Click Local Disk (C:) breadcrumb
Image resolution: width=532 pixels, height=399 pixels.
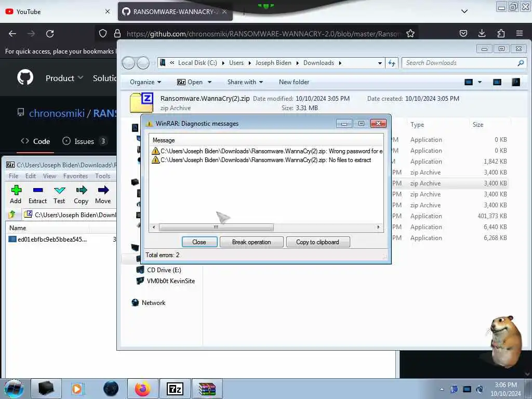point(197,63)
